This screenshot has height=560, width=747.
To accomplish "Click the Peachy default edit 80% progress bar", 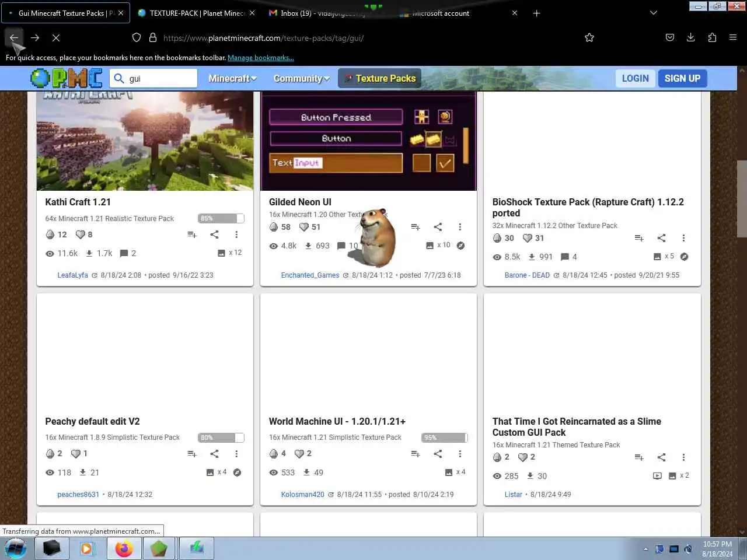I will pos(221,437).
